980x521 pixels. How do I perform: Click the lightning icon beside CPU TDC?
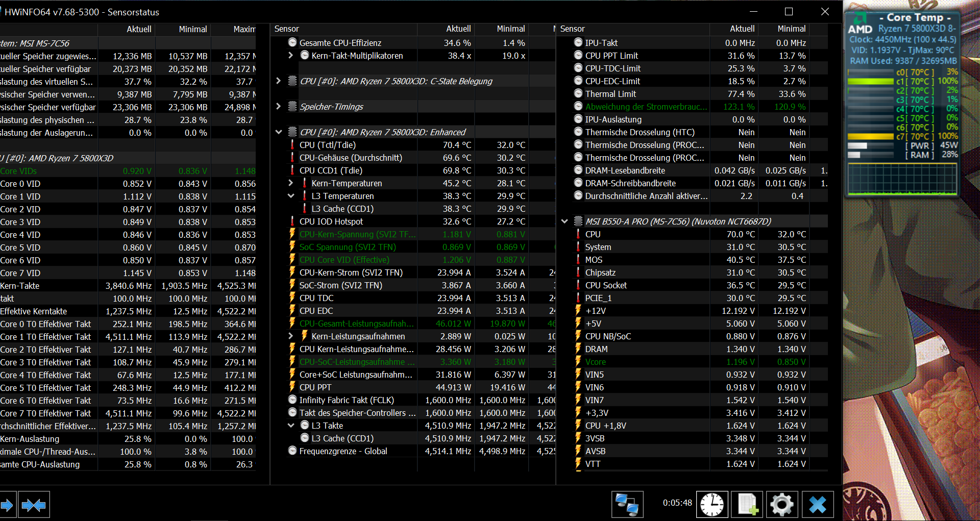[292, 298]
